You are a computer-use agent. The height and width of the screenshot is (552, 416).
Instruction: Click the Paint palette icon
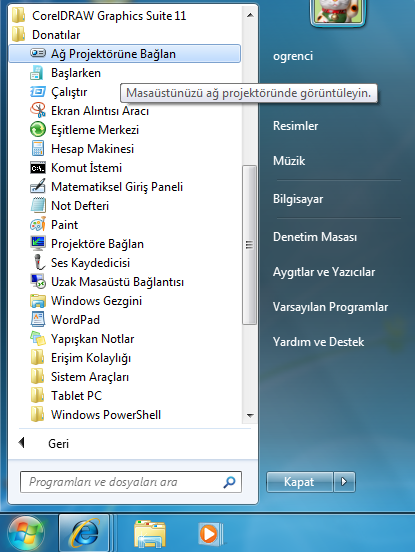pyautogui.click(x=38, y=225)
